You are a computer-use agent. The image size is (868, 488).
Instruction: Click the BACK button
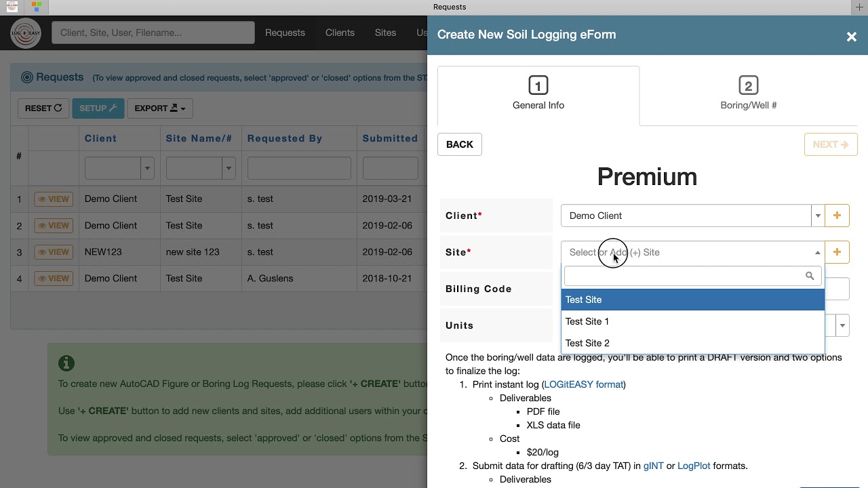[460, 144]
